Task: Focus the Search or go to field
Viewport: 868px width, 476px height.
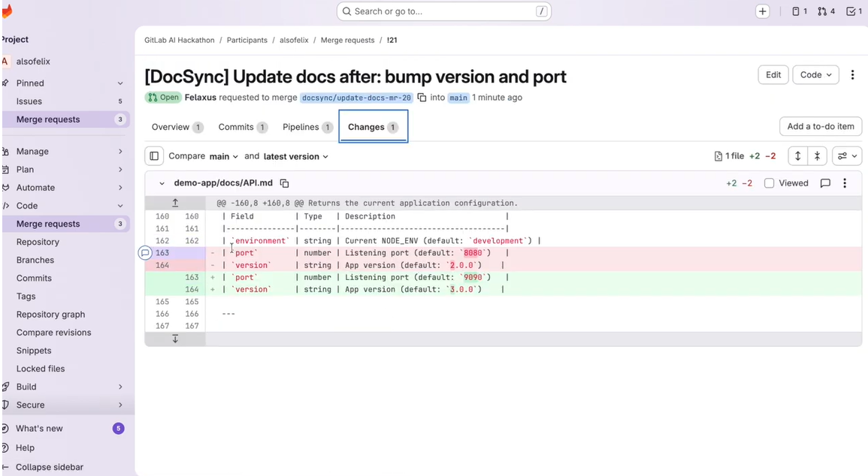Action: pos(444,11)
